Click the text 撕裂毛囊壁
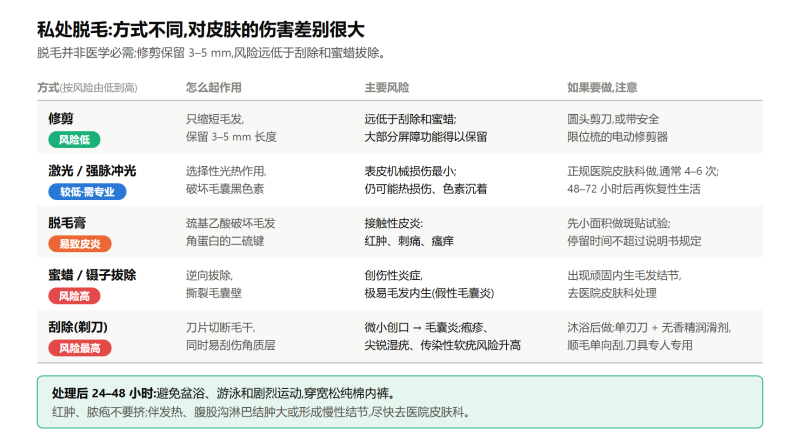800x441 pixels. 214,293
